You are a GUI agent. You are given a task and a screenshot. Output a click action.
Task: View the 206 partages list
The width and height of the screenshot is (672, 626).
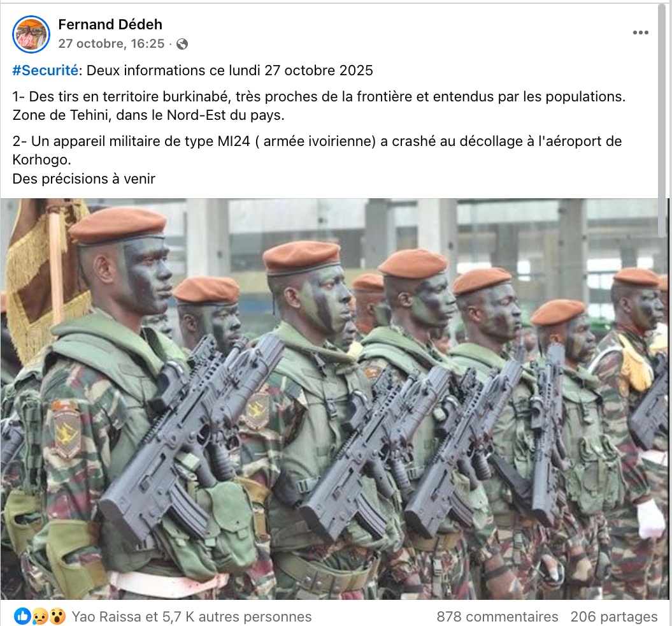point(613,616)
